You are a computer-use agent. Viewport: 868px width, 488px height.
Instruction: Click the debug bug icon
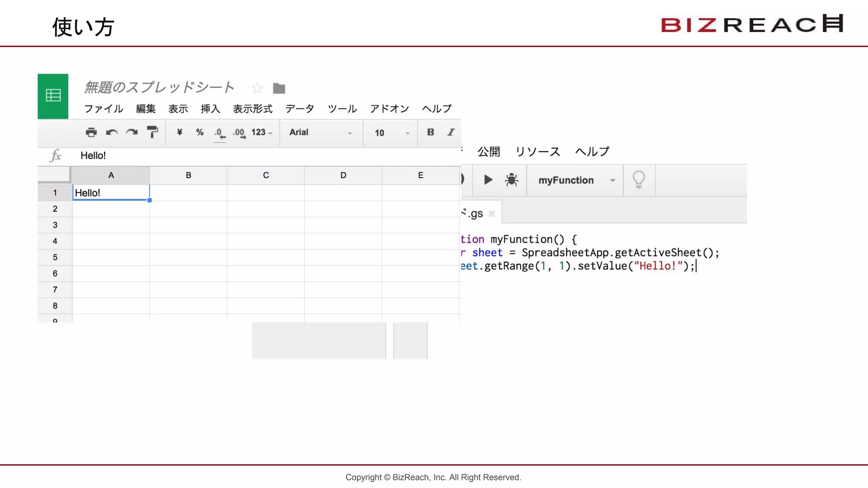click(x=512, y=180)
